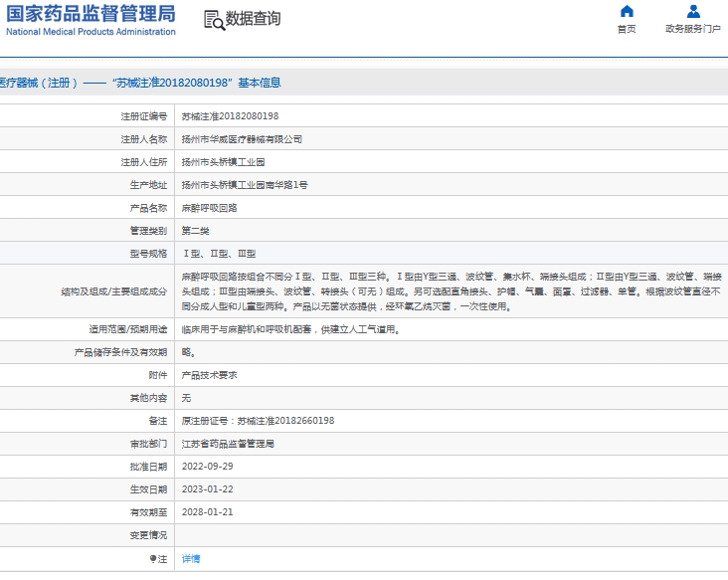Click the 数据查询 search document icon
The height and width of the screenshot is (580, 728).
tap(214, 21)
